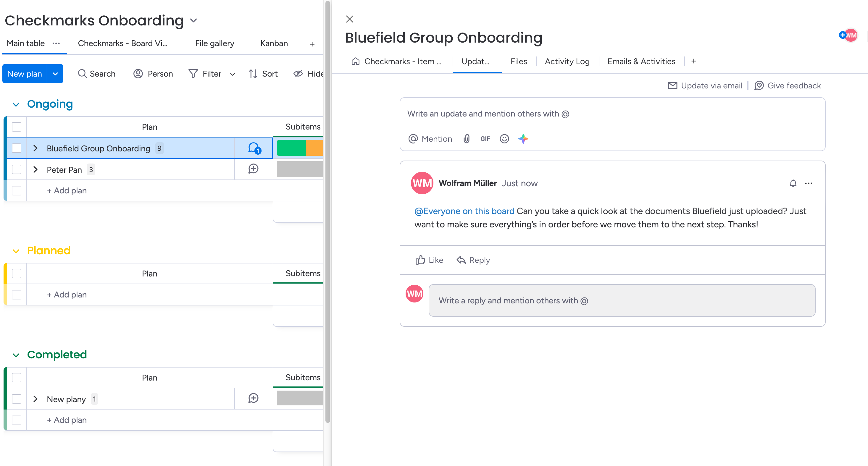Click the Write an update text field
Image resolution: width=868 pixels, height=466 pixels.
pyautogui.click(x=612, y=114)
